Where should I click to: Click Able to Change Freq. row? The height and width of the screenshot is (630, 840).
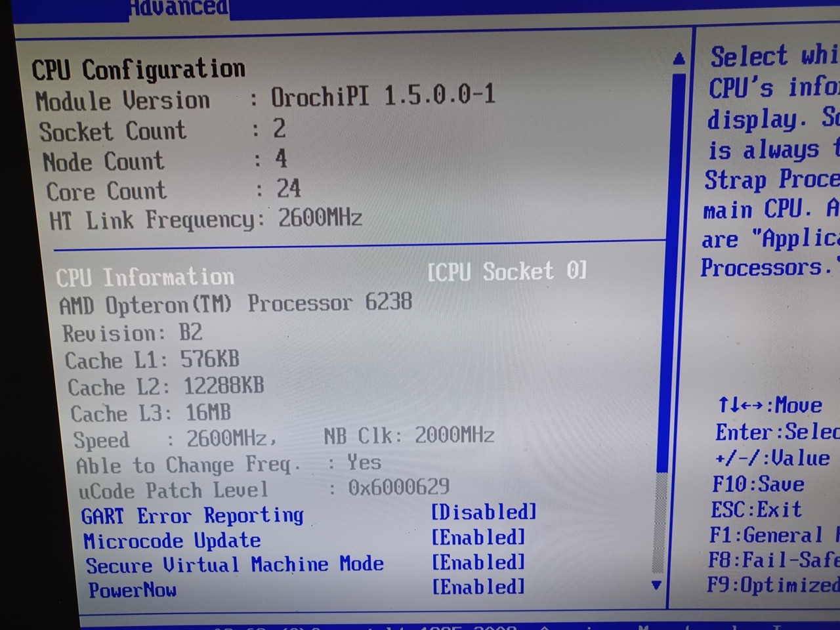(228, 465)
